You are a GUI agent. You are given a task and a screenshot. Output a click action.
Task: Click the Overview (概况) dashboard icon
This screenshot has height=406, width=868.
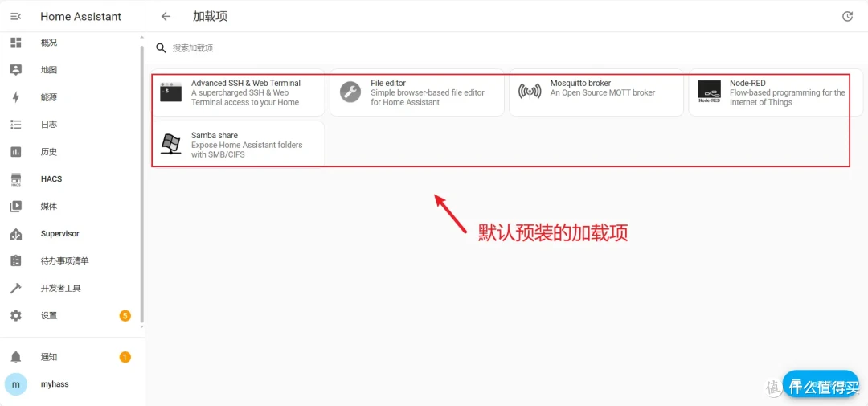click(16, 43)
